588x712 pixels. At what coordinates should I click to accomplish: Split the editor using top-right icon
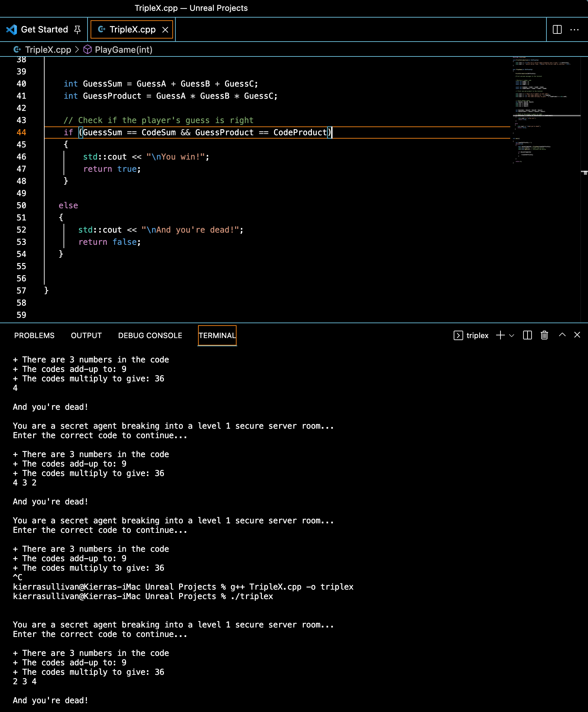click(557, 29)
